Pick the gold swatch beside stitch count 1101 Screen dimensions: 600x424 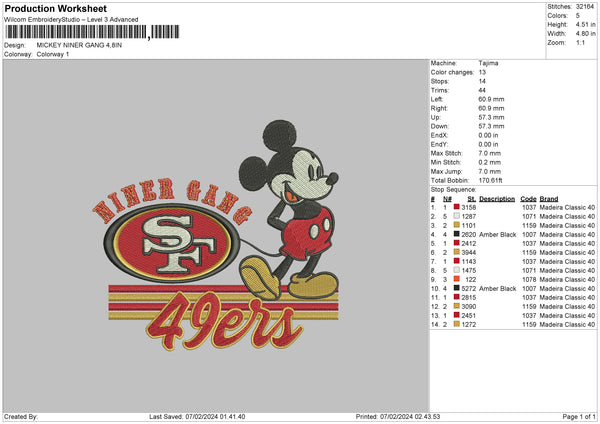(457, 225)
